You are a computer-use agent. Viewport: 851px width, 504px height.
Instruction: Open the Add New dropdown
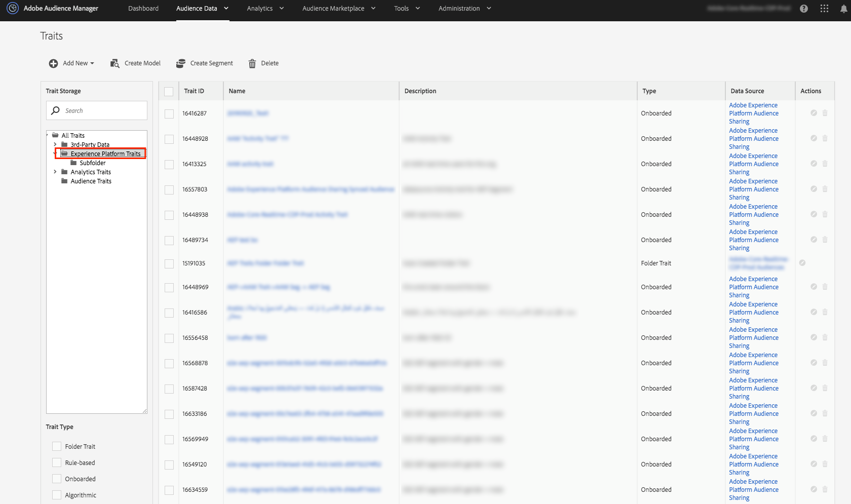[71, 63]
